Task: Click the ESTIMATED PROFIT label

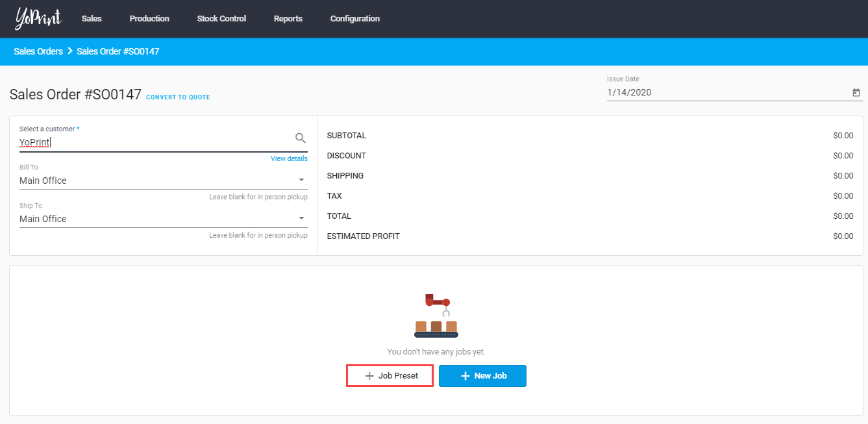Action: 364,236
